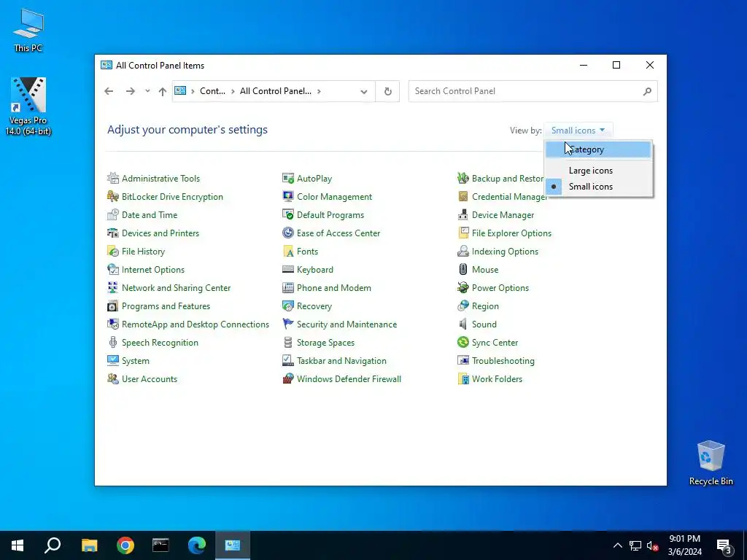Screen dimensions: 747x560
Task: Click the Power Options icon
Action: coord(462,287)
